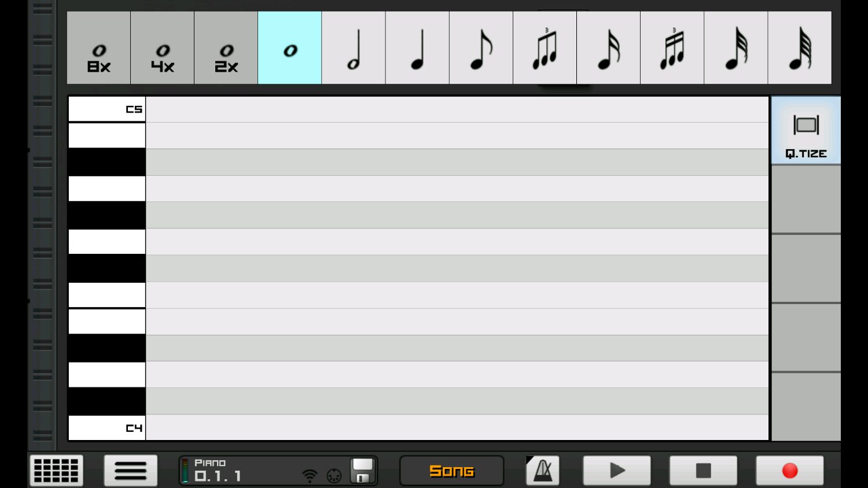Select the half note duration
Screen dimensions: 868x488
coord(354,48)
